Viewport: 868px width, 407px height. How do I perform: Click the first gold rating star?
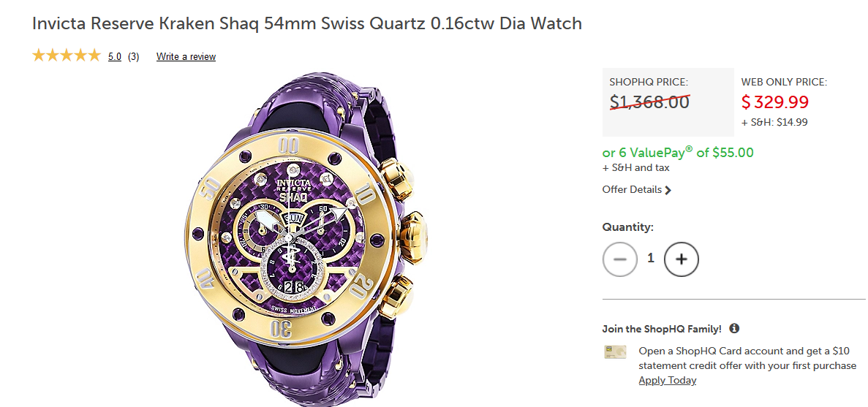(39, 56)
